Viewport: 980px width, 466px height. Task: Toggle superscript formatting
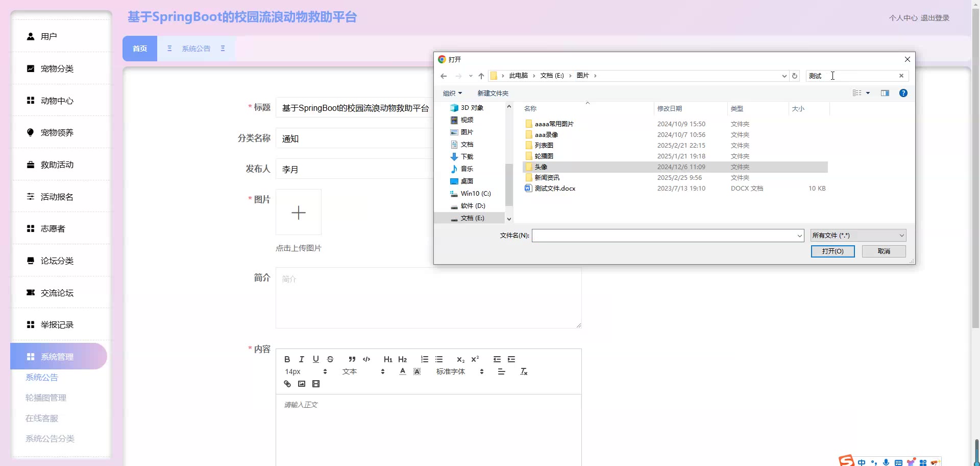475,359
